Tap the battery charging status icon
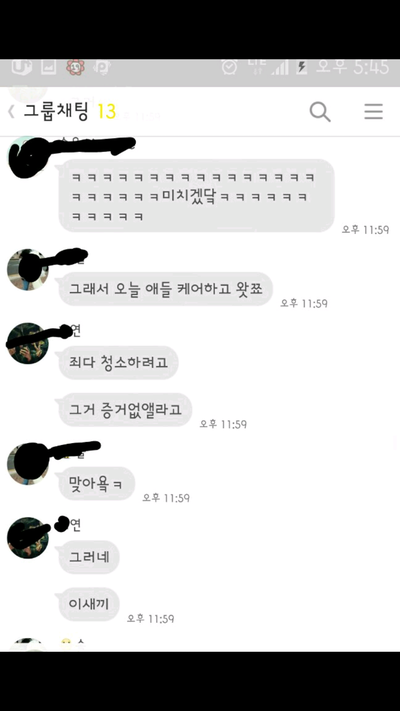 point(302,68)
